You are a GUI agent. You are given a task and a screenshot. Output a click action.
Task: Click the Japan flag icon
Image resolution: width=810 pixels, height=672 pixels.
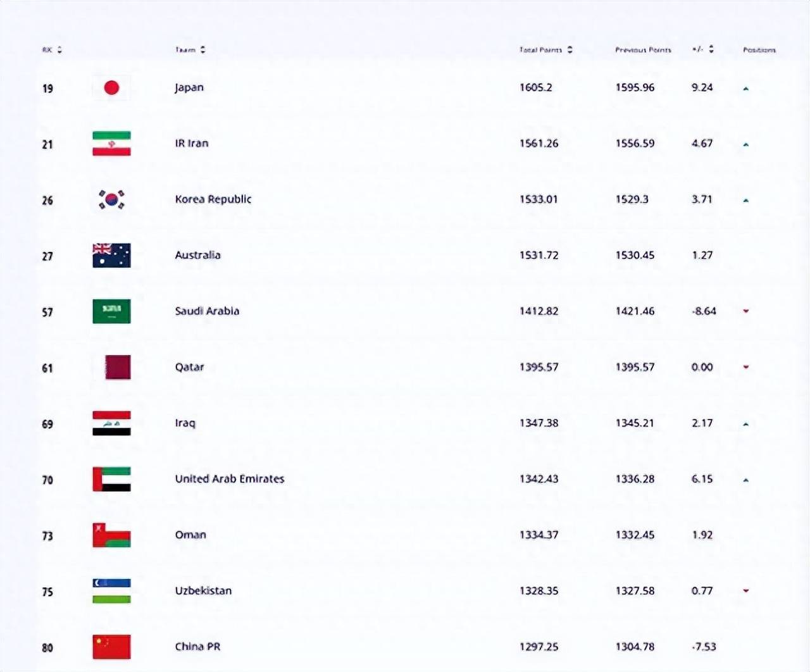click(111, 87)
